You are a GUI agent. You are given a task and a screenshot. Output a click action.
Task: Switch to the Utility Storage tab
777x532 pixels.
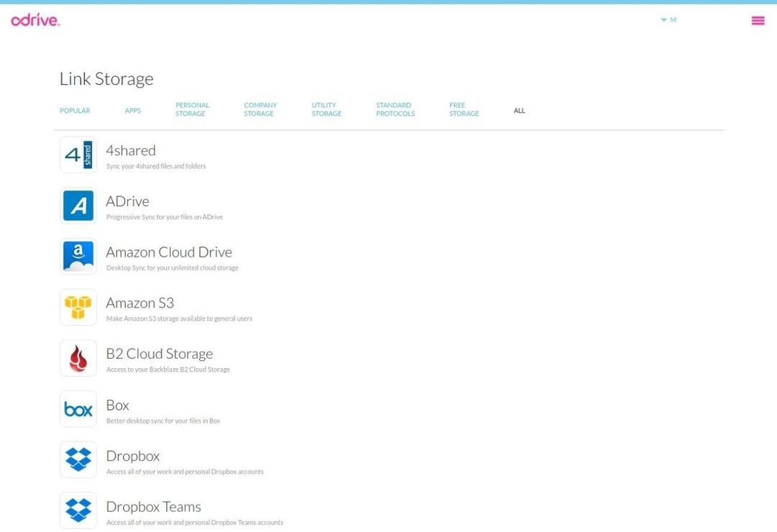point(327,109)
